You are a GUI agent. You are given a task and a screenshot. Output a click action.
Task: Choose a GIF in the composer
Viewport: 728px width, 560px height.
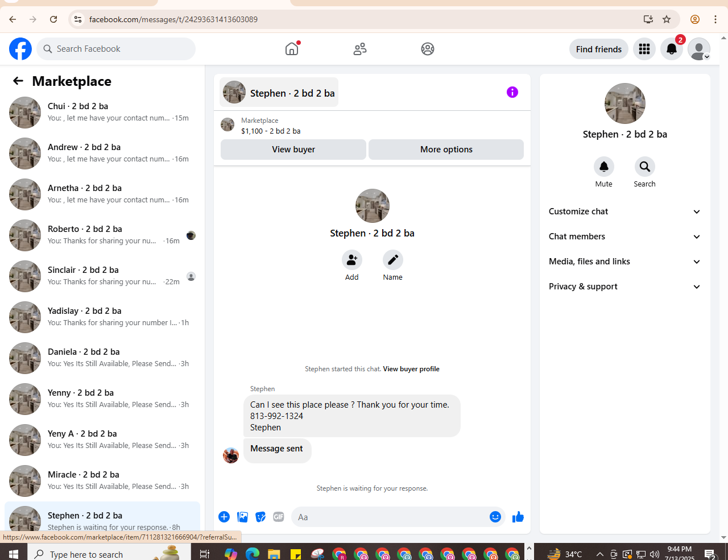point(279,517)
